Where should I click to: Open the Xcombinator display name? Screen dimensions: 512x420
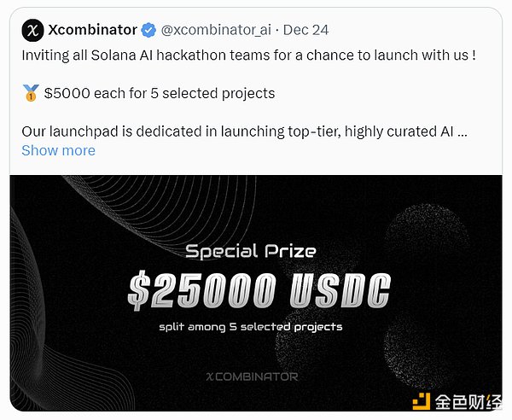point(93,30)
